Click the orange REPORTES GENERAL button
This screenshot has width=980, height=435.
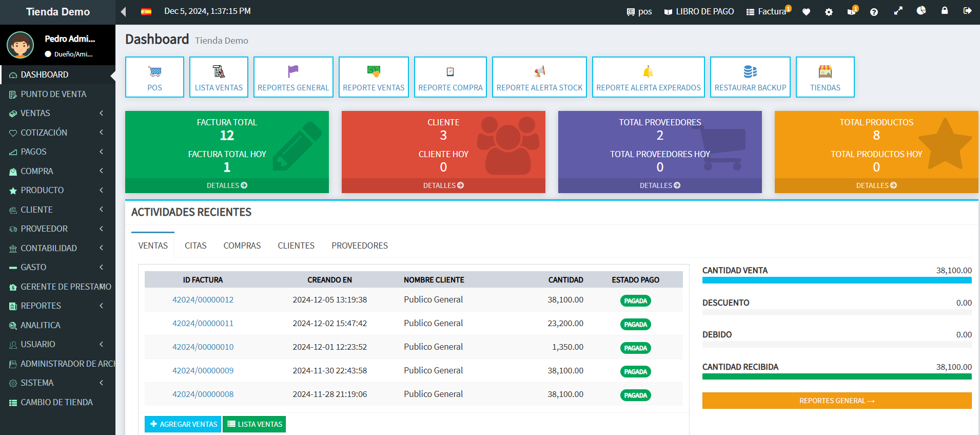[837, 401]
